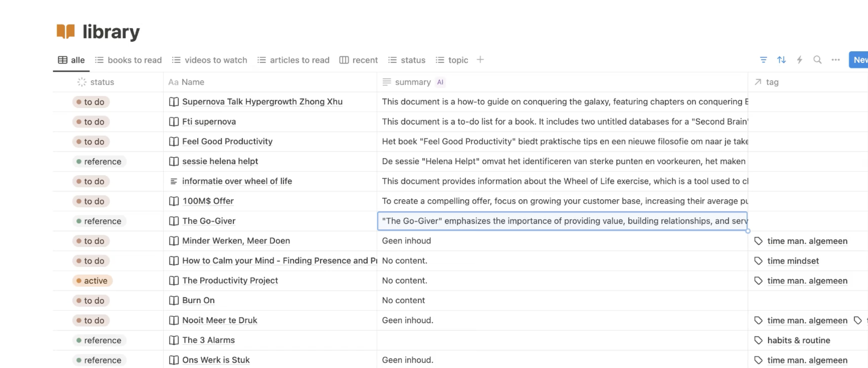Change to do status of Burn On row
This screenshot has width=868, height=368.
[x=91, y=301]
